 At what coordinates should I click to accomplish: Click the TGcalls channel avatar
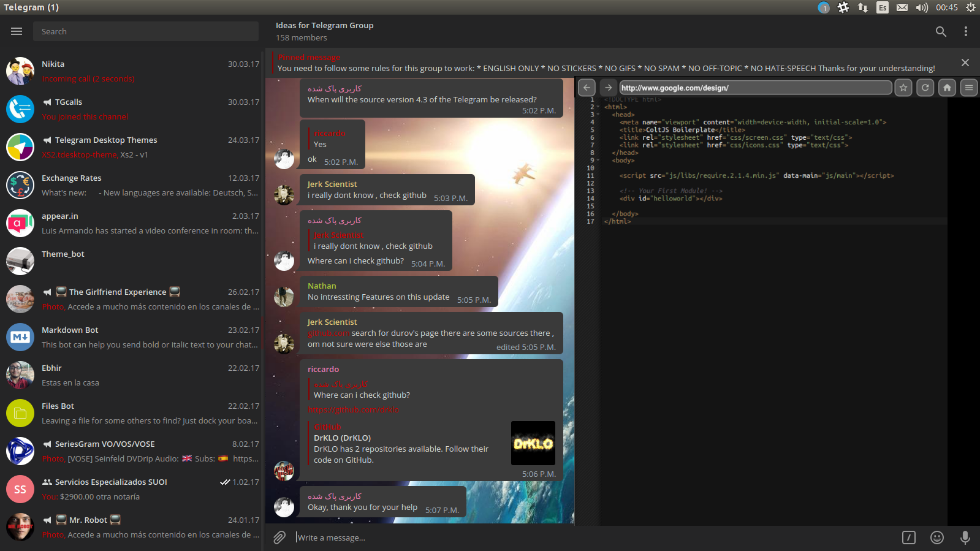click(x=20, y=109)
